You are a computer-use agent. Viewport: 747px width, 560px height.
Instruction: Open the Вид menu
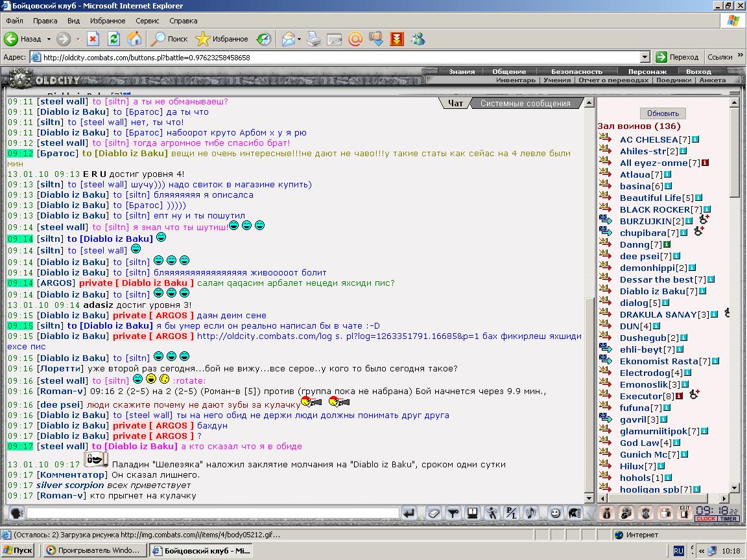click(73, 21)
